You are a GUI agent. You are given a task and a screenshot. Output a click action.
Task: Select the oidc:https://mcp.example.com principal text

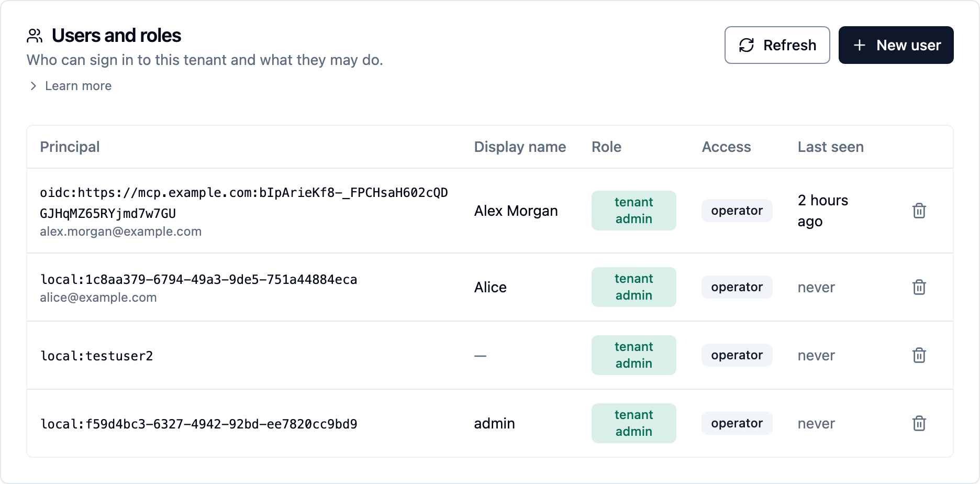point(244,203)
